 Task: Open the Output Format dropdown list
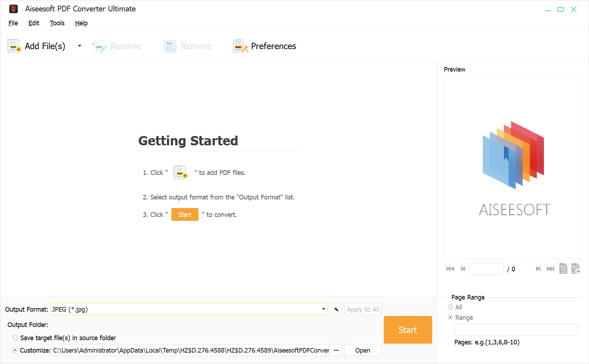pos(323,309)
